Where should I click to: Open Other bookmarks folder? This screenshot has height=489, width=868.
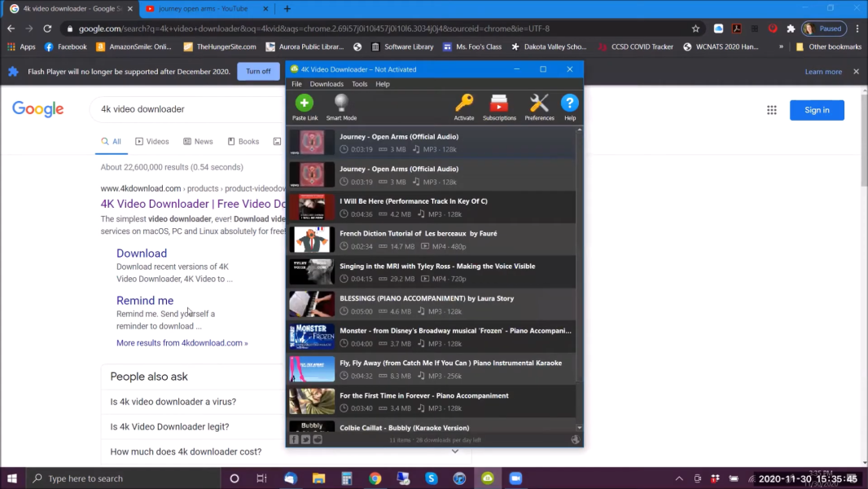click(x=828, y=47)
